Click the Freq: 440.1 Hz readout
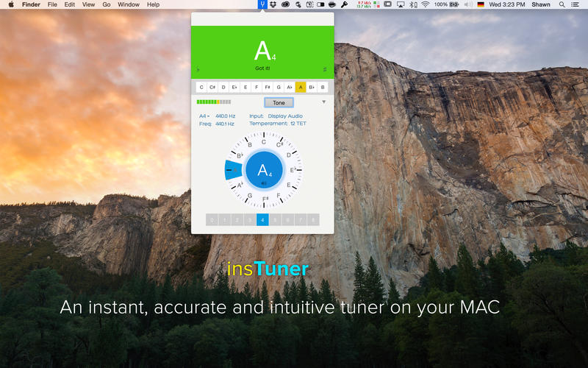588x368 pixels. 217,124
